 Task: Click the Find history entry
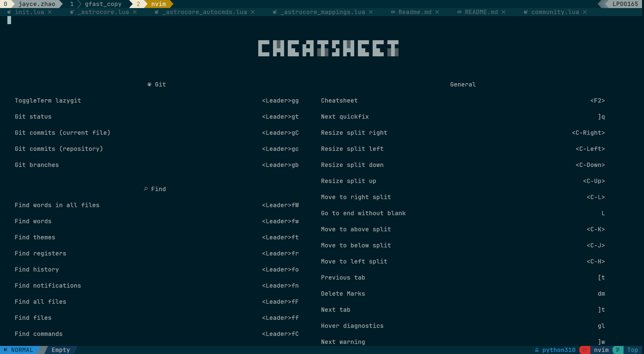click(37, 270)
